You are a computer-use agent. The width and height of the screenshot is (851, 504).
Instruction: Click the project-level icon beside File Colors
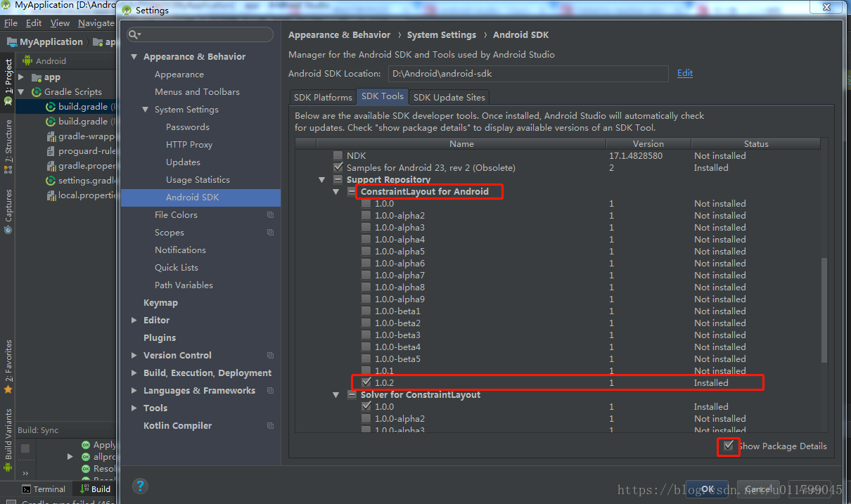[270, 215]
